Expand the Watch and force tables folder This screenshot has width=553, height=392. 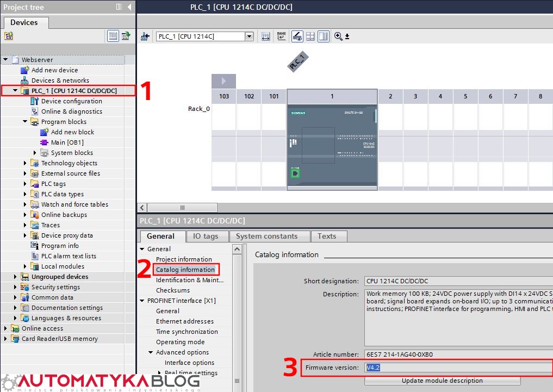tap(24, 204)
